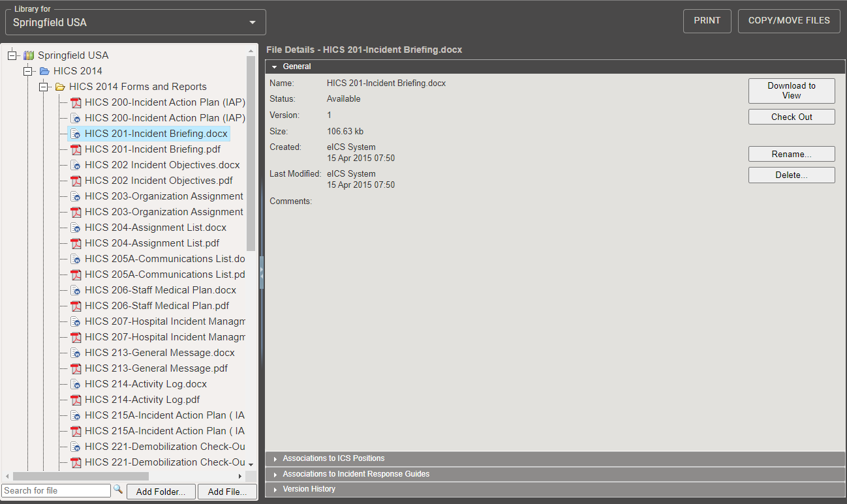Click PDF icon for HICS 201-Incident Briefing.pdf
The image size is (847, 504).
click(76, 149)
